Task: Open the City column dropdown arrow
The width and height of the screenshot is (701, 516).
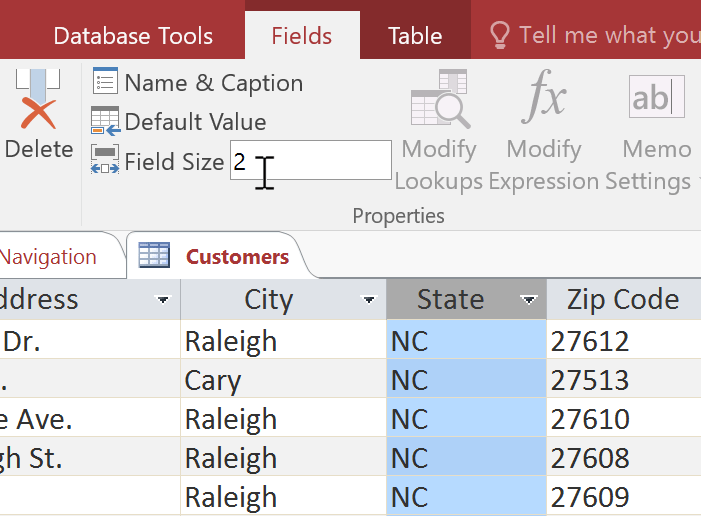Action: pyautogui.click(x=369, y=300)
